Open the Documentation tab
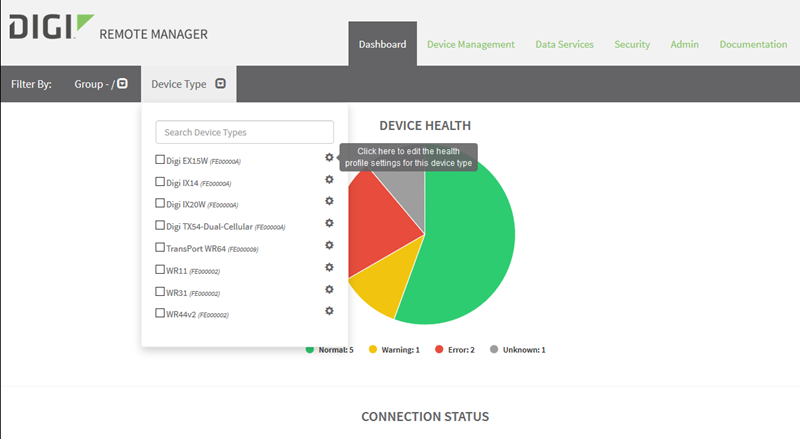 pos(753,44)
